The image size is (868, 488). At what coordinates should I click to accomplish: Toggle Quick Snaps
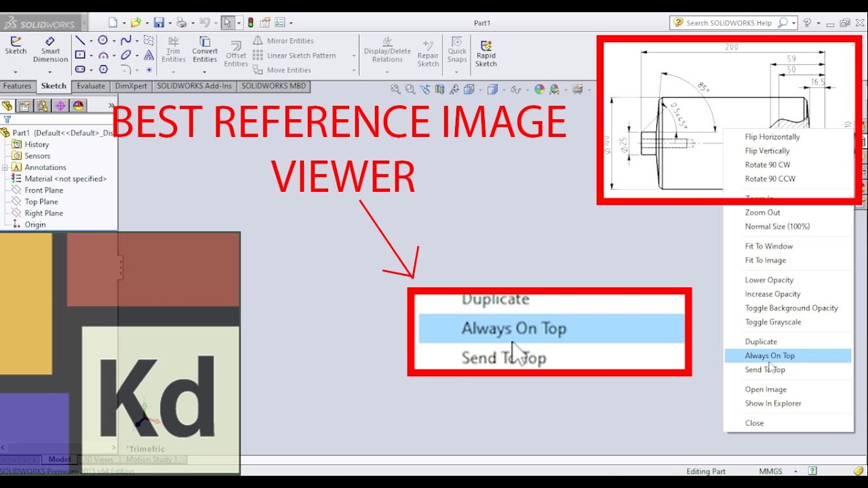pos(457,49)
